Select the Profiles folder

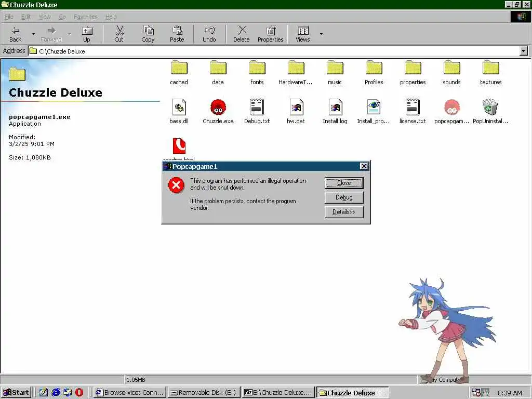[374, 73]
